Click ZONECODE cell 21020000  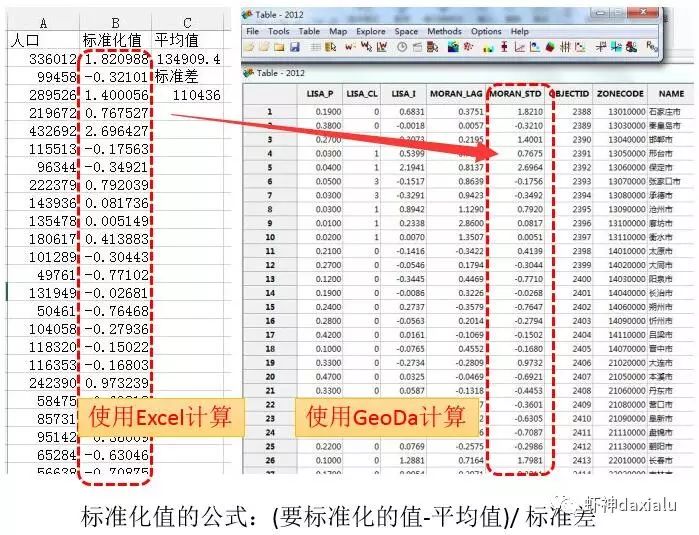click(620, 362)
